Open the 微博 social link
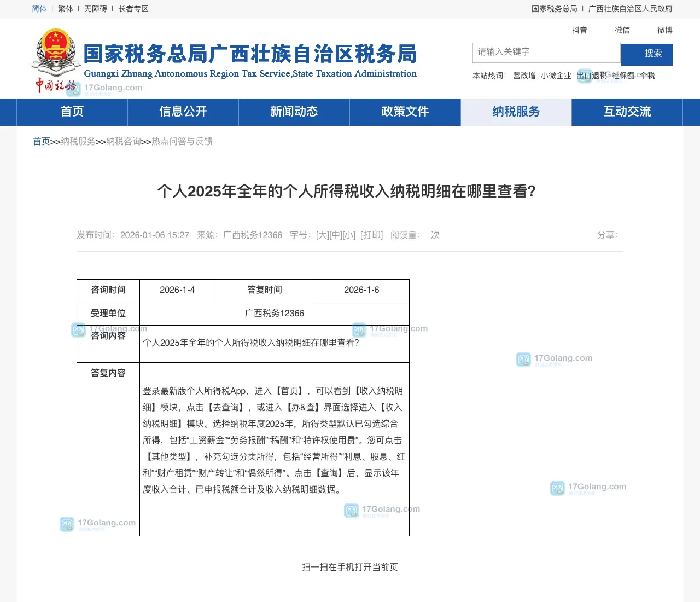The image size is (700, 602). [x=665, y=30]
